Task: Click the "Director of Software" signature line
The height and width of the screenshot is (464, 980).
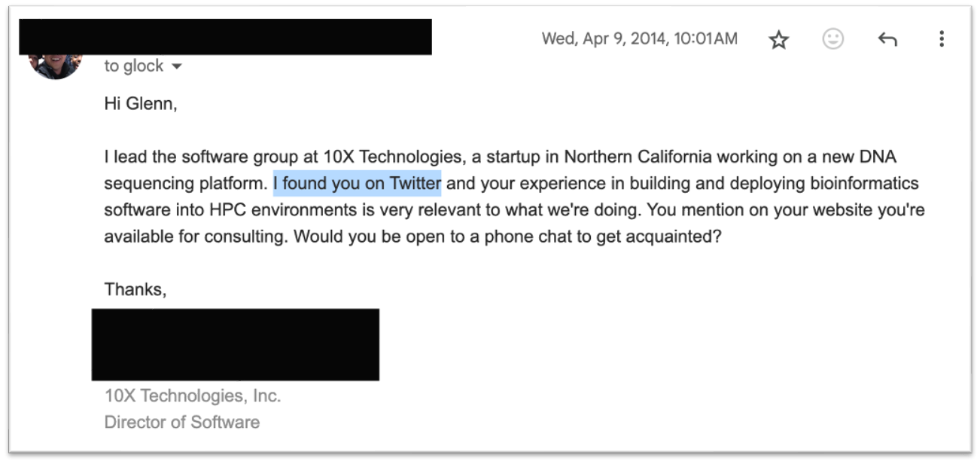Action: [182, 422]
